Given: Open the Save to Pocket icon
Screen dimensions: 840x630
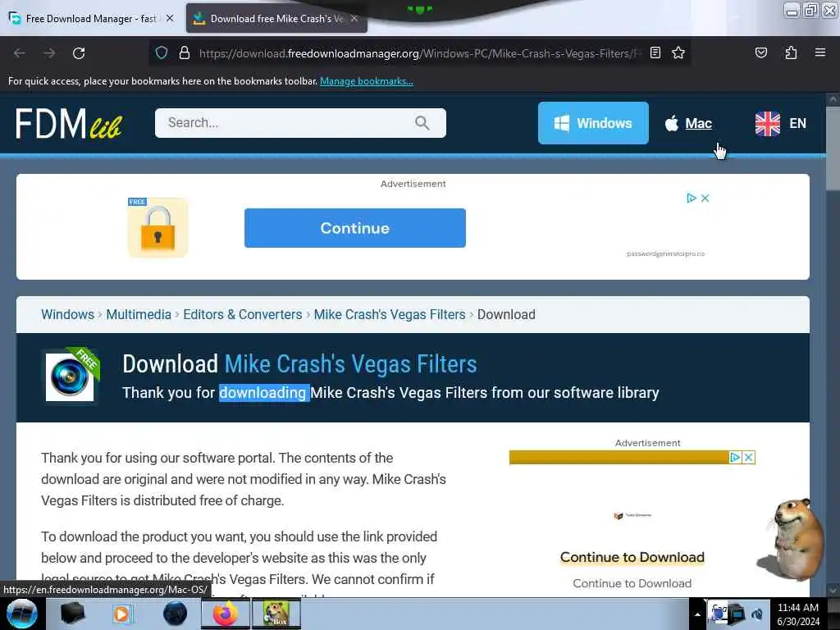Looking at the screenshot, I should pos(760,52).
